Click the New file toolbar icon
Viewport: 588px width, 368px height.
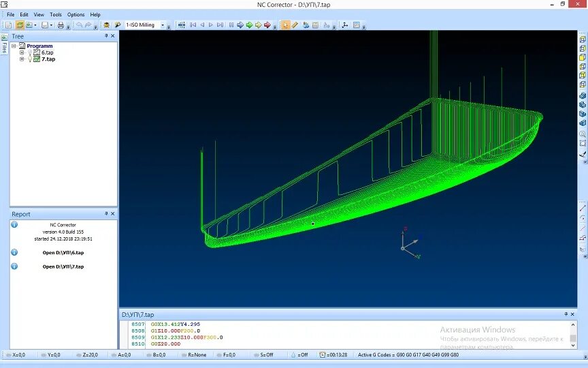coord(9,25)
